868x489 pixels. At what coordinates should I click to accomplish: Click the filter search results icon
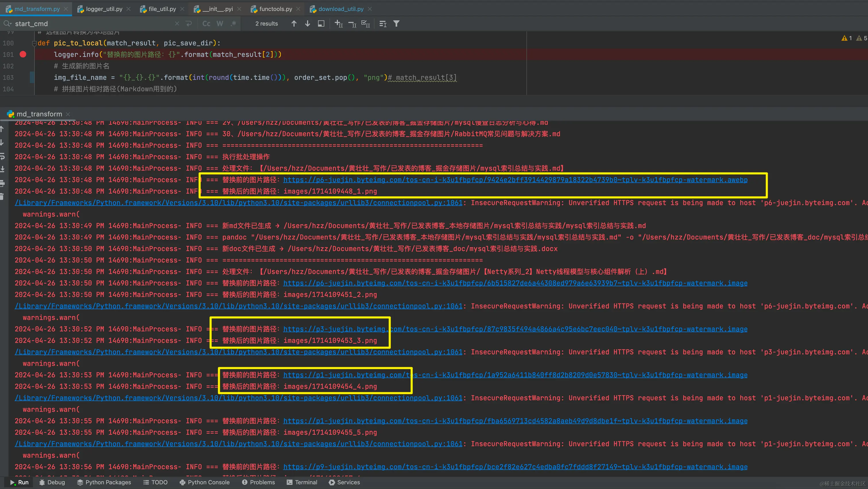[396, 24]
